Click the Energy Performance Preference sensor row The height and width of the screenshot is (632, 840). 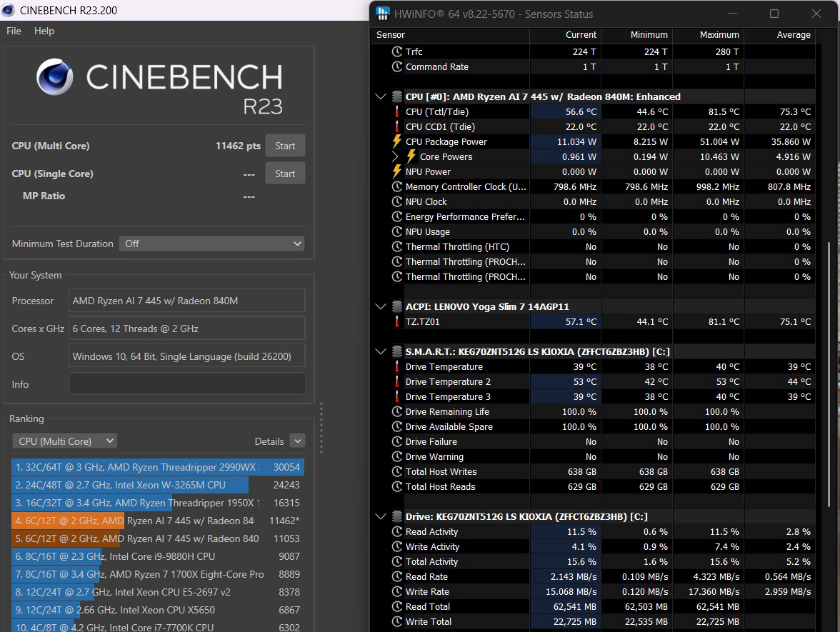click(x=593, y=216)
